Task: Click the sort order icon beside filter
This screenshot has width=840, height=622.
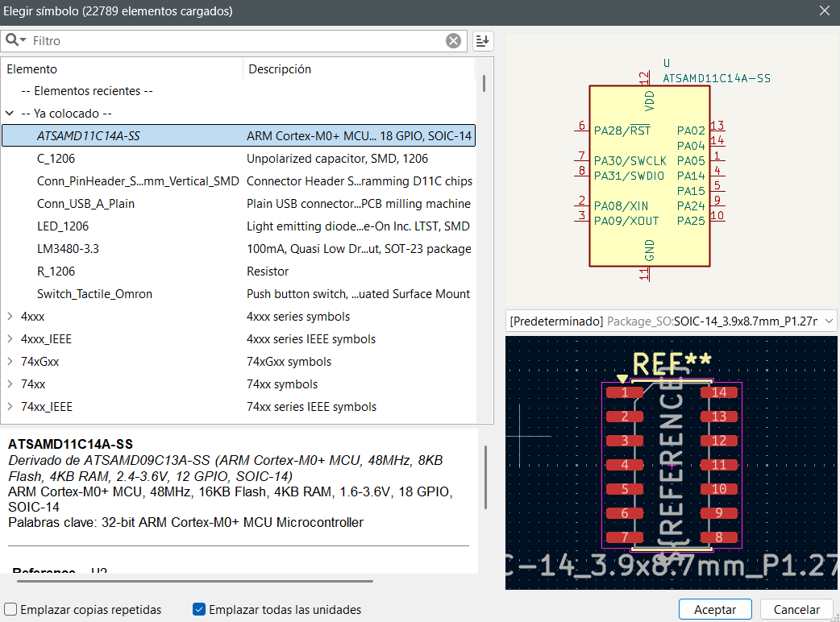Action: [482, 41]
